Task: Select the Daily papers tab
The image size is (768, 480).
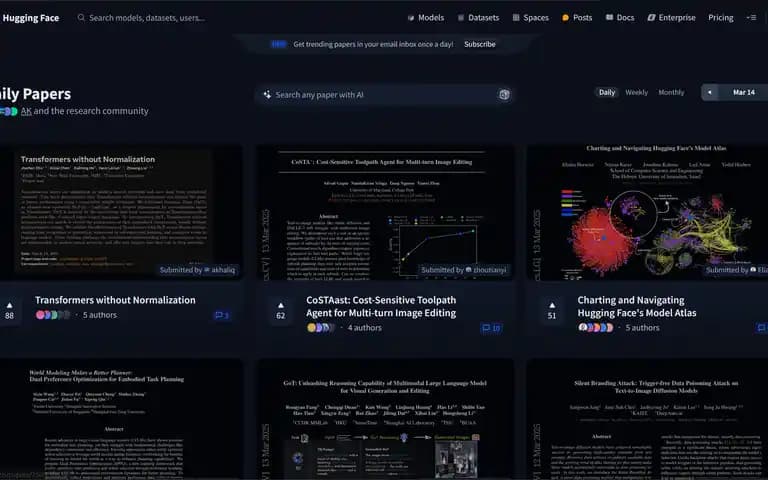Action: point(606,92)
